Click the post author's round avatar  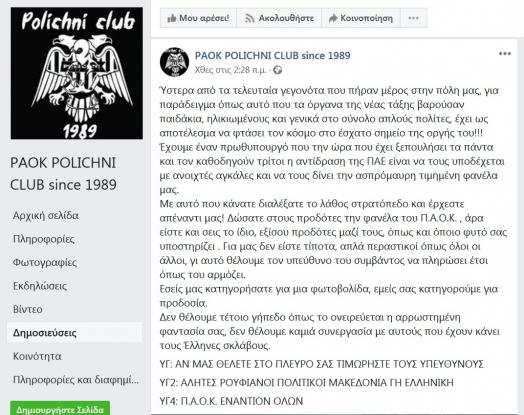click(x=174, y=62)
